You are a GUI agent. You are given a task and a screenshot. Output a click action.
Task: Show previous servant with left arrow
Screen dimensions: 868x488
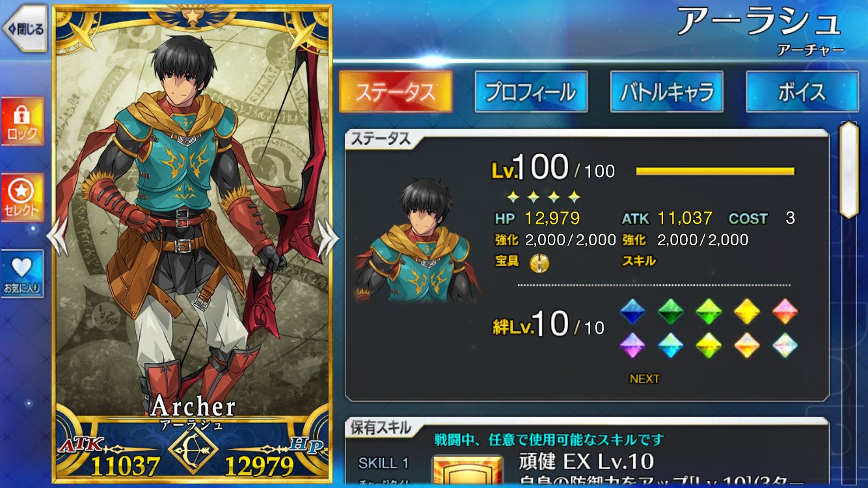pyautogui.click(x=57, y=236)
